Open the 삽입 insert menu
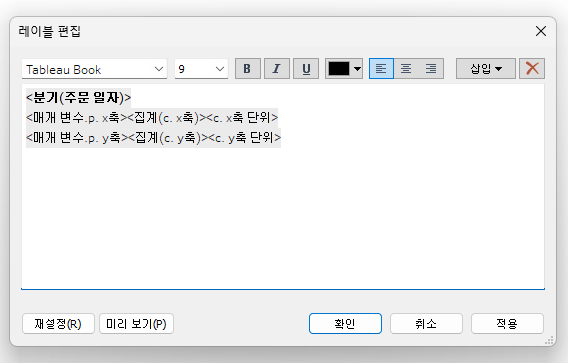Image resolution: width=568 pixels, height=363 pixels. pyautogui.click(x=486, y=68)
